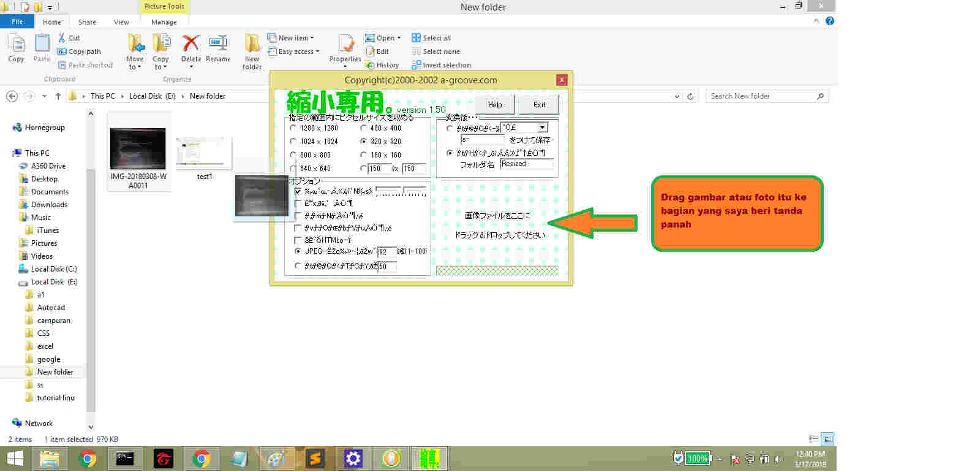Switch to the View ribbon tab

point(121,22)
